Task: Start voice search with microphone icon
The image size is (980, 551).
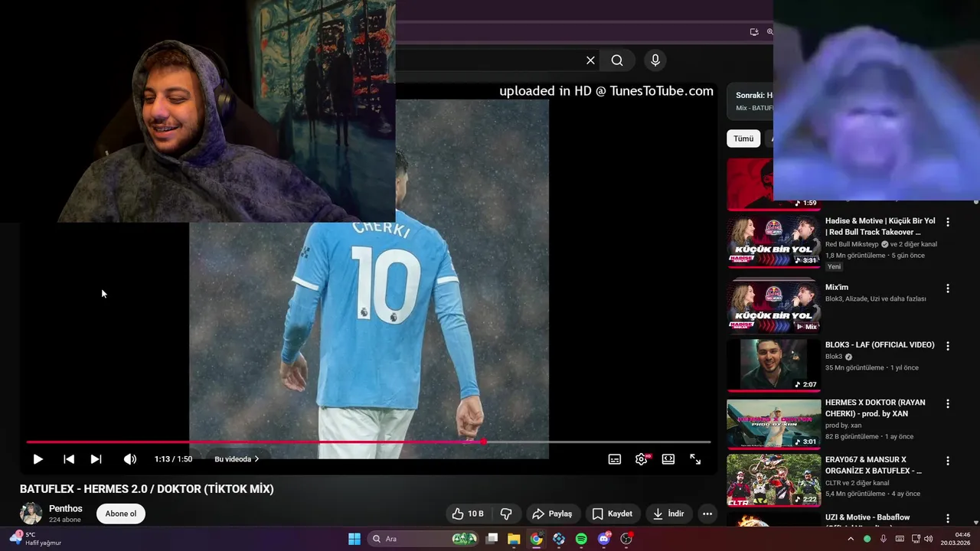Action: tap(655, 60)
